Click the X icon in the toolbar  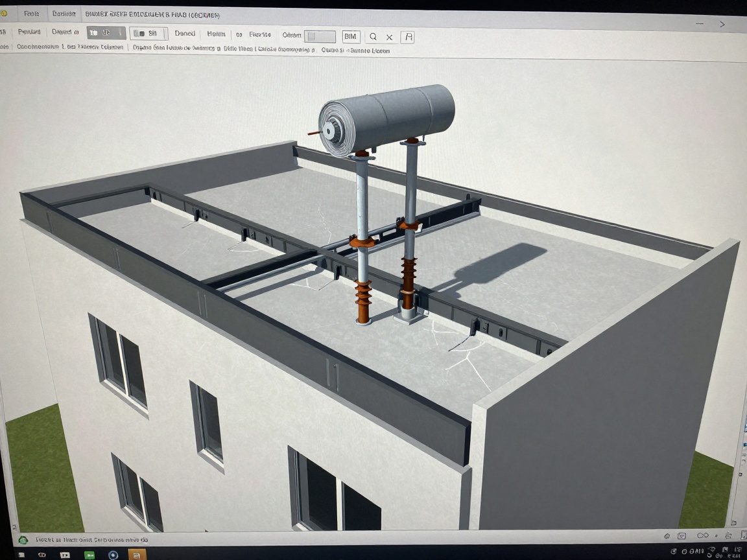(390, 38)
